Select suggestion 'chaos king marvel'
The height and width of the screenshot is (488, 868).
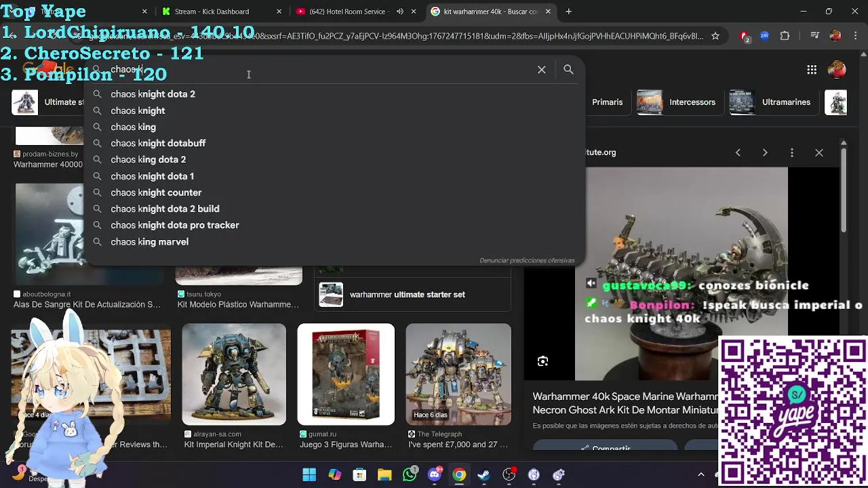coord(334,242)
